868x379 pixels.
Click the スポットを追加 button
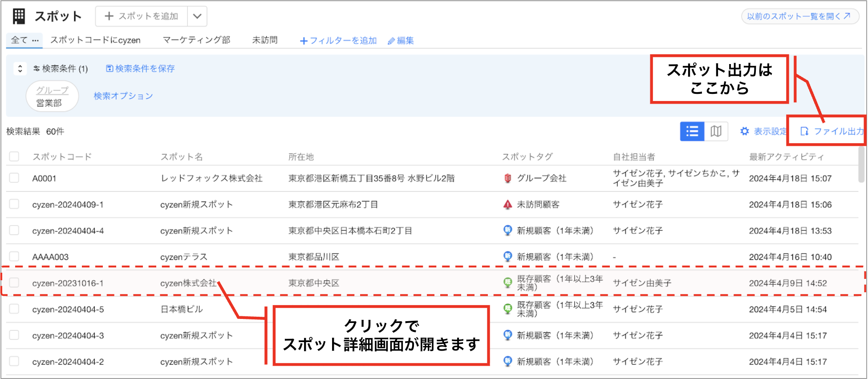tap(142, 16)
